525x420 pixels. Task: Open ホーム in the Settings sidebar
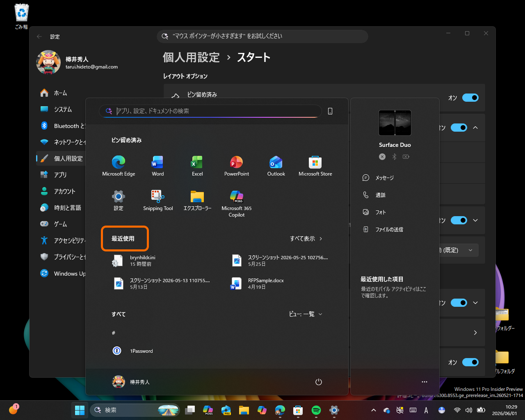(61, 93)
